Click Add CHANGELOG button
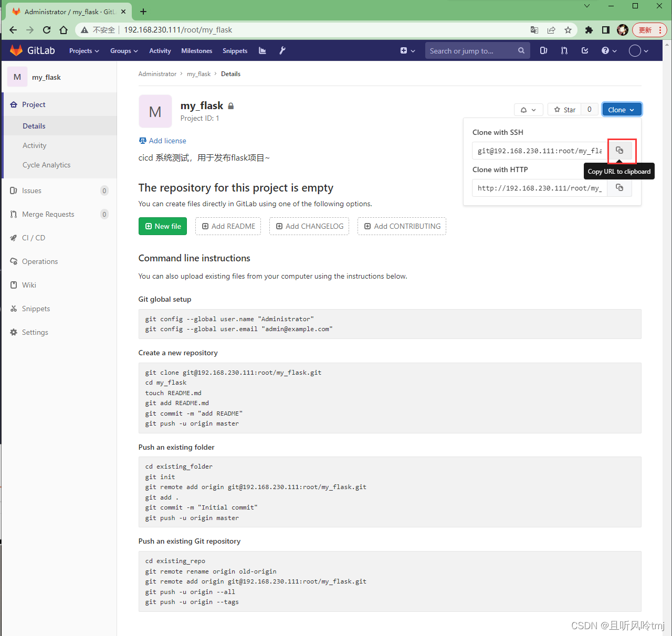The width and height of the screenshot is (672, 636). pos(309,226)
